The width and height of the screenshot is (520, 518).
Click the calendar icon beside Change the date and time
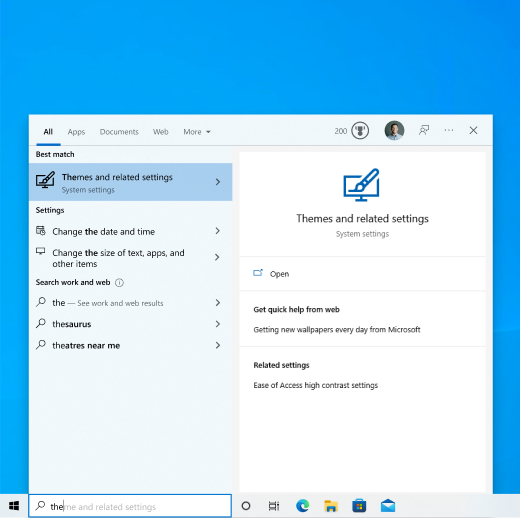click(41, 231)
